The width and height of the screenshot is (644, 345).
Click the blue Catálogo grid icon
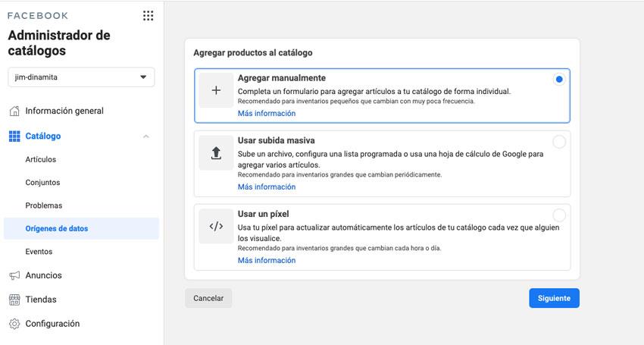pyautogui.click(x=14, y=136)
